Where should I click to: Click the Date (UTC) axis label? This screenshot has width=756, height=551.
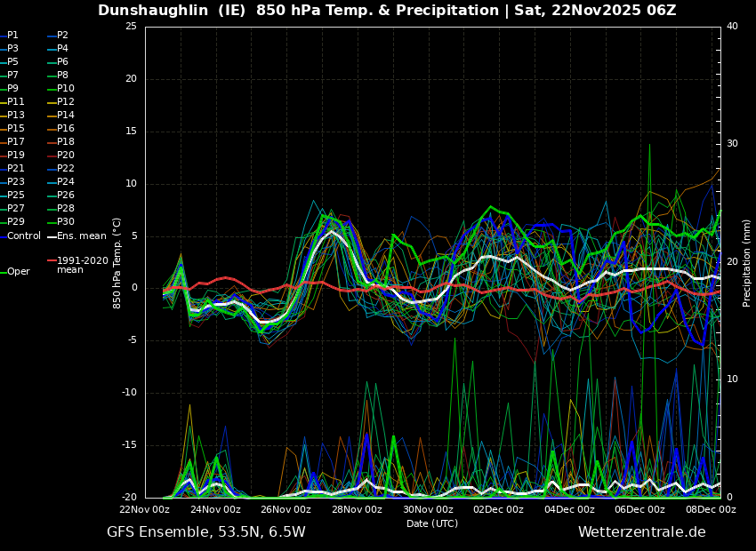(432, 523)
